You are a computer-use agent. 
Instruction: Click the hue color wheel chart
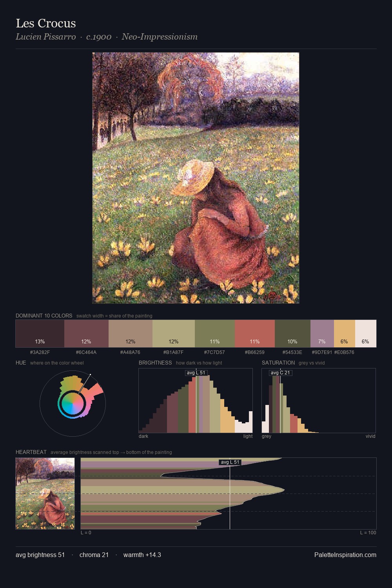pyautogui.click(x=73, y=403)
